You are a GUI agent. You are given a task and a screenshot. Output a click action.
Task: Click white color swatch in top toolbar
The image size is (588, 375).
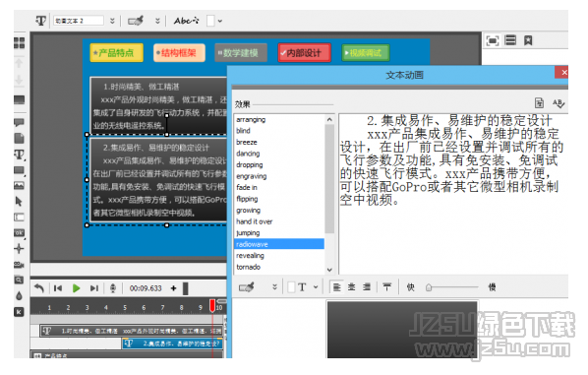click(210, 21)
